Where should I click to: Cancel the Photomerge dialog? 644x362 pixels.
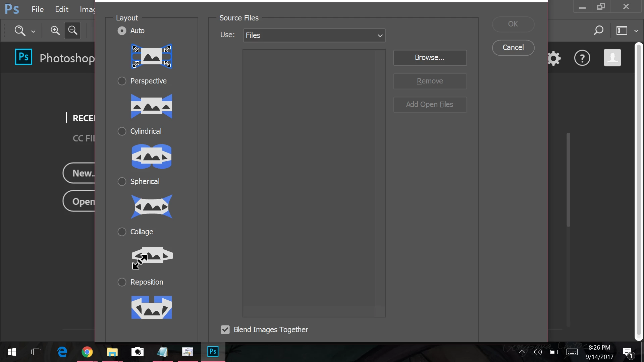513,48
